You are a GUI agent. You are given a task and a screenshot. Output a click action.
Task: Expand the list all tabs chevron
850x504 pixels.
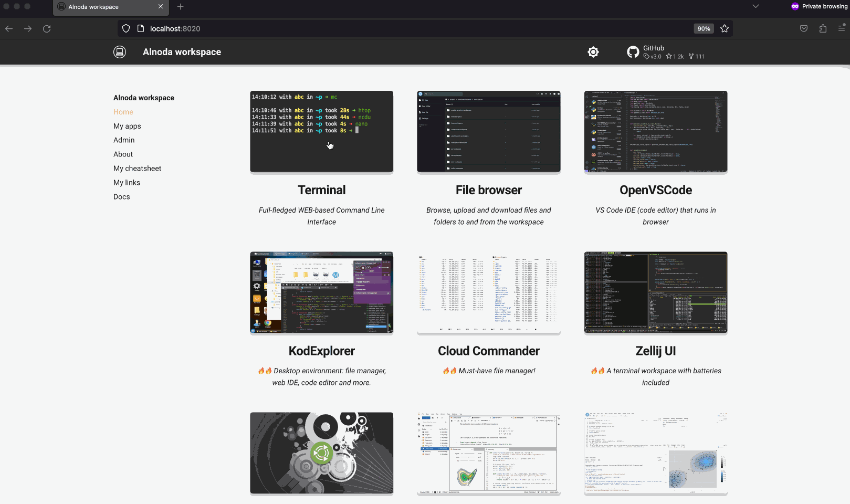tap(755, 7)
